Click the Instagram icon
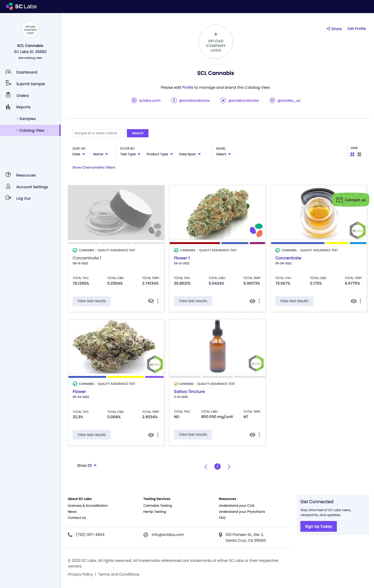This screenshot has width=374, height=588. pos(272,100)
